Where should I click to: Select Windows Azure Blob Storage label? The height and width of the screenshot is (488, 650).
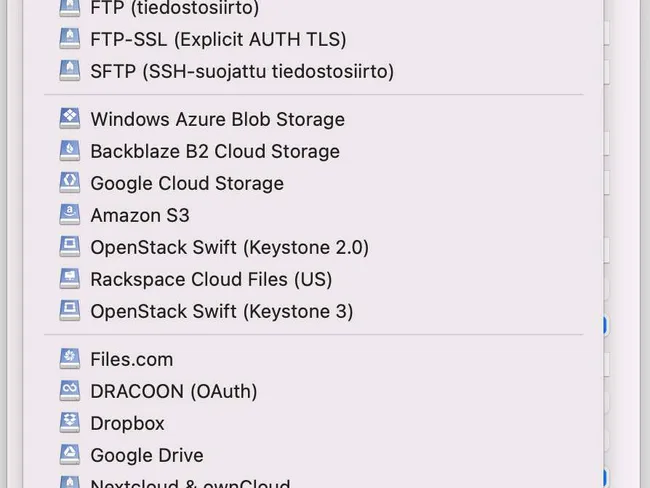click(218, 119)
